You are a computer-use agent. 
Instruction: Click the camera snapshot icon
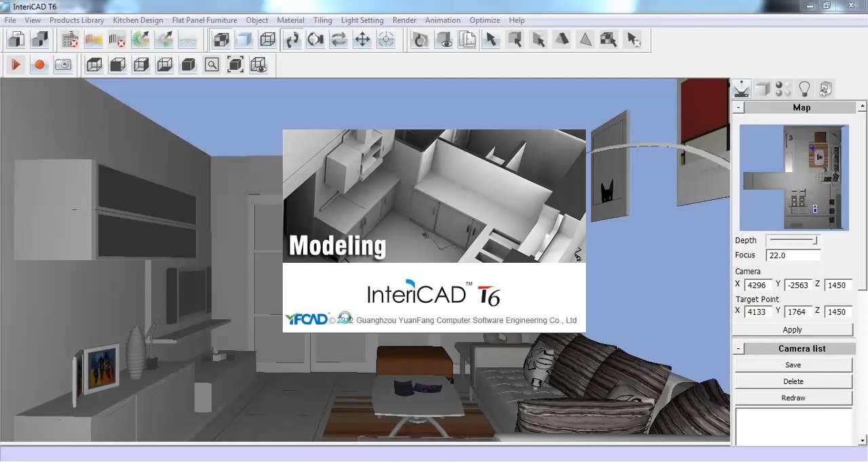pyautogui.click(x=63, y=65)
